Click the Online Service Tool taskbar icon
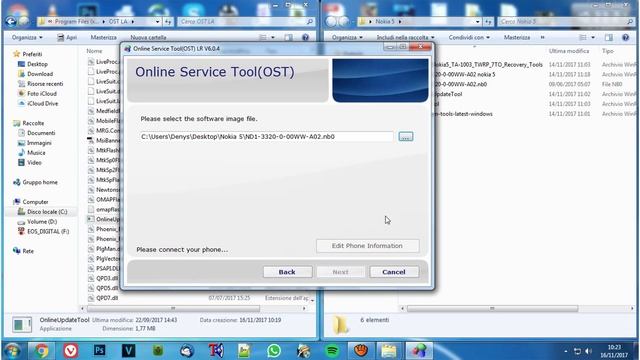The image size is (640, 360). pos(418,351)
